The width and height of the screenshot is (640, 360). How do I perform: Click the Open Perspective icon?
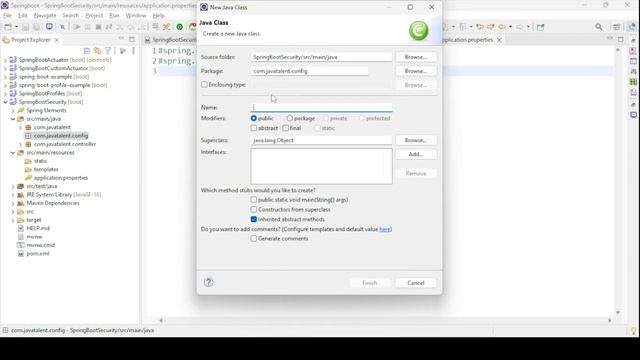click(617, 27)
